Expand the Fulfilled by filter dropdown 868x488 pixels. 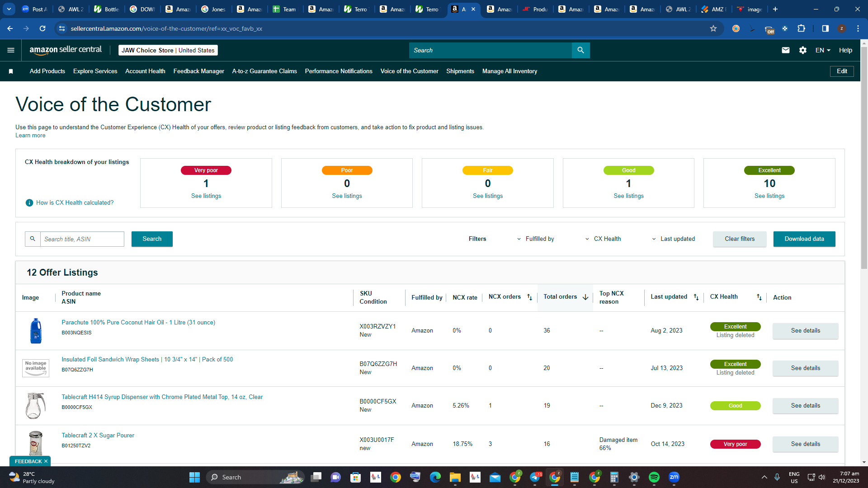[536, 239]
